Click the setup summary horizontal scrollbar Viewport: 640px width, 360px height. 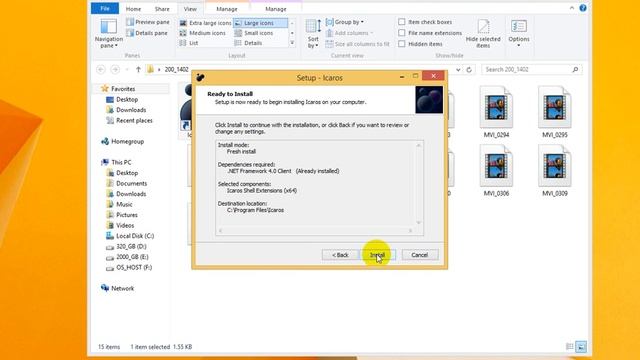[x=315, y=231]
